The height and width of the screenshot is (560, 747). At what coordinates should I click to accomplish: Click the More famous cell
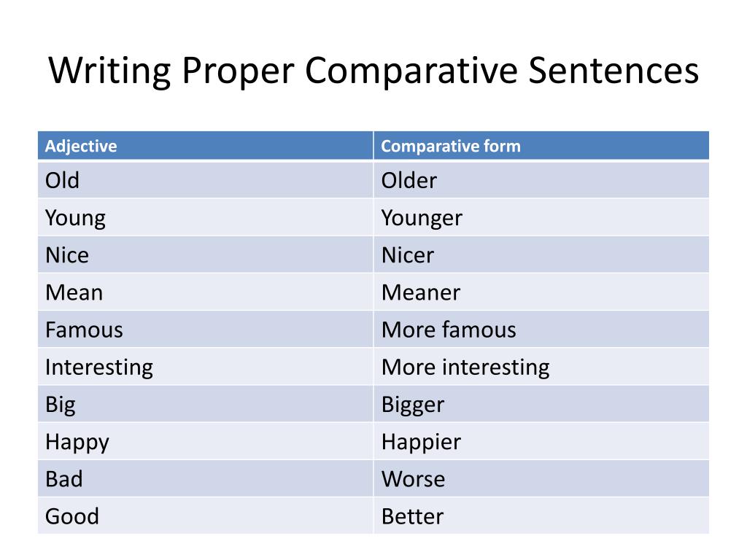541,330
